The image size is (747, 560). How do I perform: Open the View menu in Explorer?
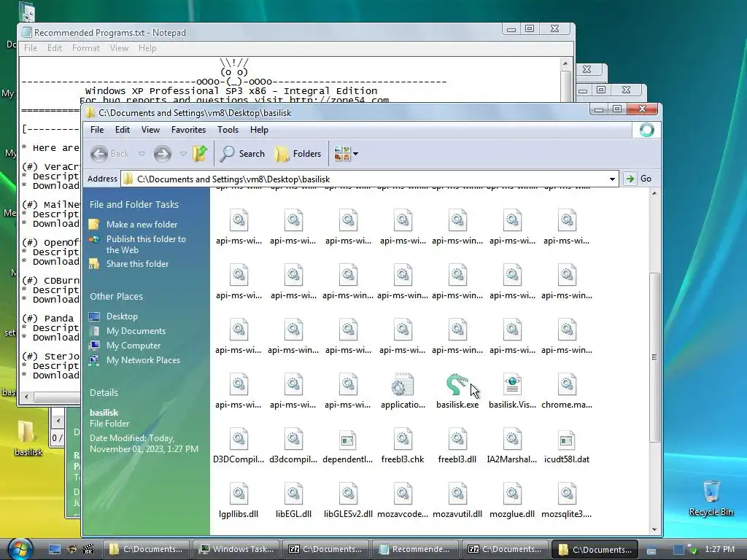[150, 130]
